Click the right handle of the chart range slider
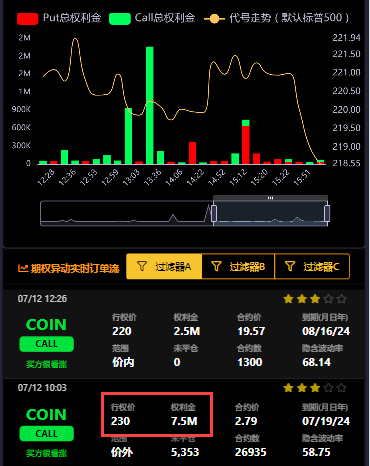Viewport: 370px width, 466px height. coord(327,213)
